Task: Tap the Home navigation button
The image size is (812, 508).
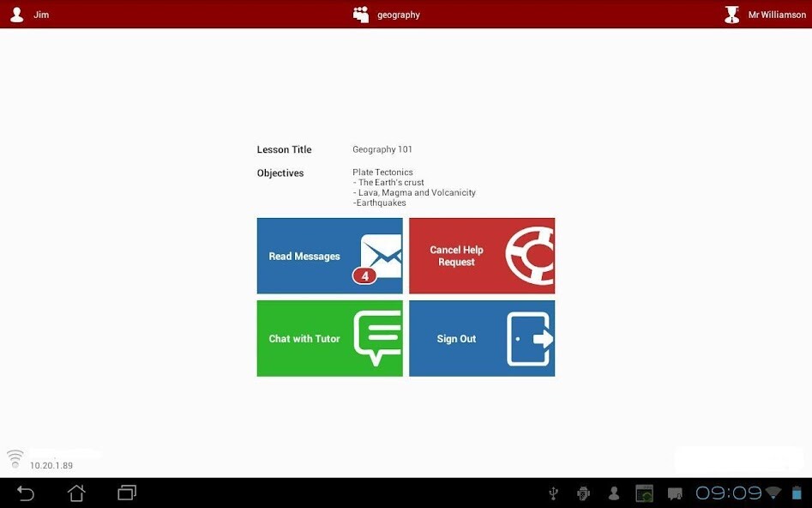Action: [x=75, y=493]
